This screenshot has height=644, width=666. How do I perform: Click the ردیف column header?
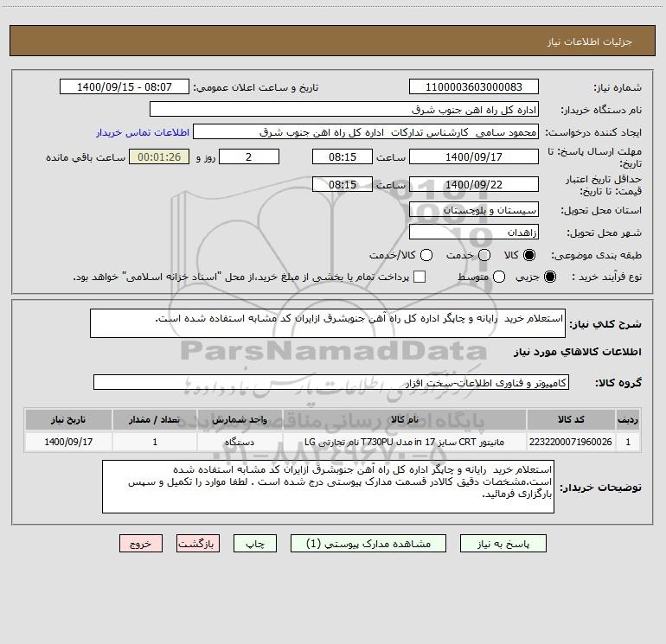(628, 419)
